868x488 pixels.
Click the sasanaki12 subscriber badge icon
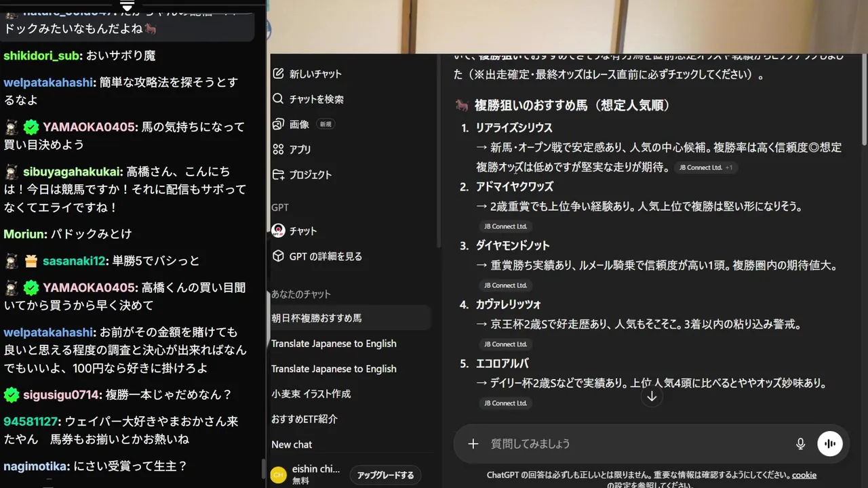31,261
